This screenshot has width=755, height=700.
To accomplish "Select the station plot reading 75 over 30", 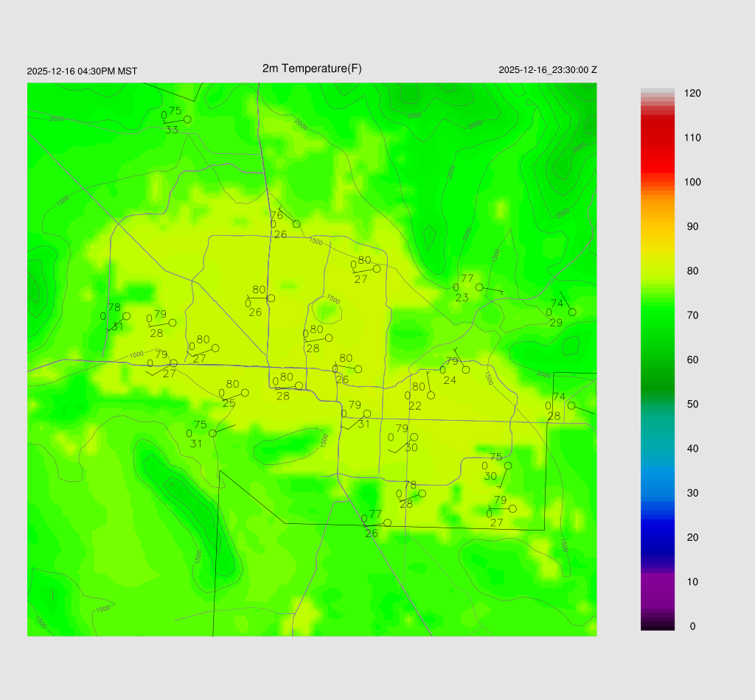I will click(508, 466).
